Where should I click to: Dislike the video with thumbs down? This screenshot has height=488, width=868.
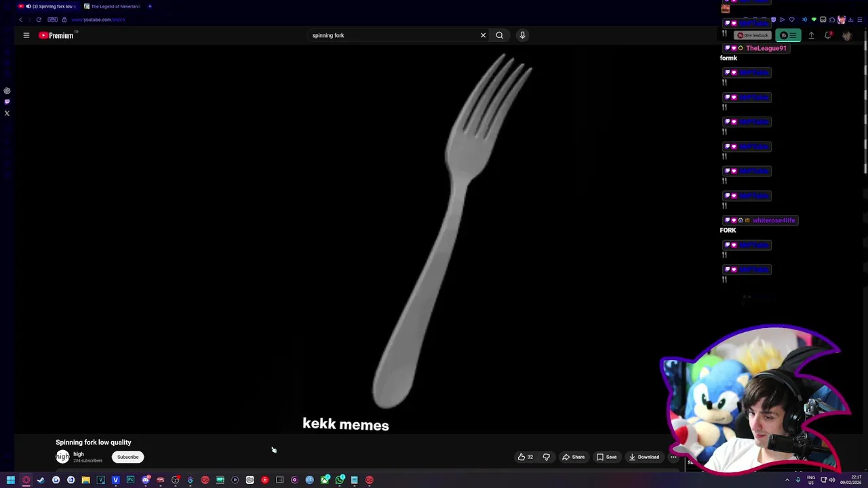547,457
